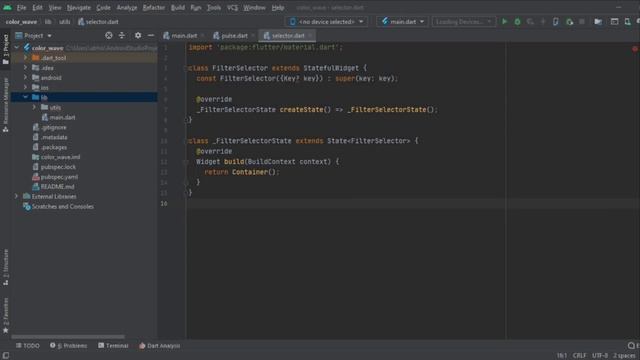640x360 pixels.
Task: Open the Dart Analysis tool window
Action: pyautogui.click(x=160, y=346)
